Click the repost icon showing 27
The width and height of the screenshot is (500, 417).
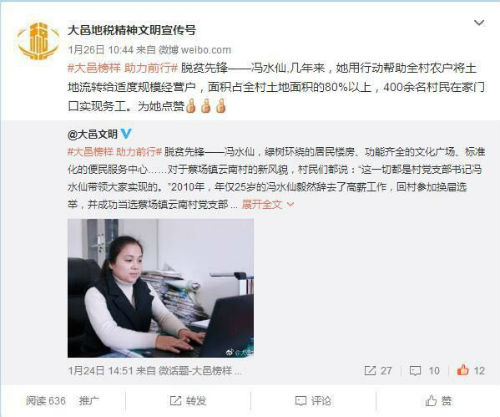tap(378, 371)
